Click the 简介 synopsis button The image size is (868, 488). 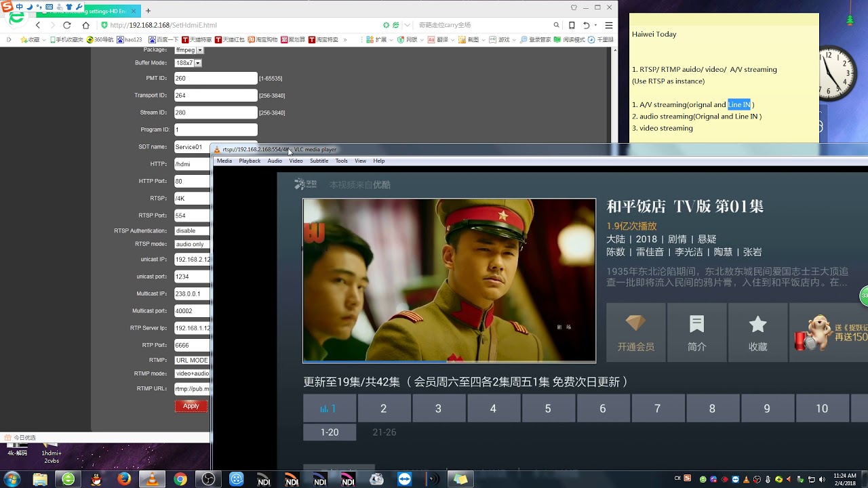[696, 332]
